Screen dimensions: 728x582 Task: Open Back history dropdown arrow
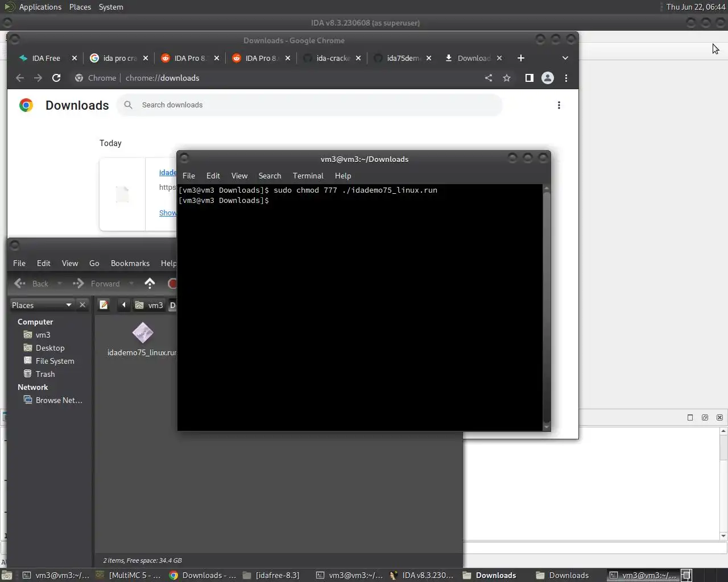(60, 283)
